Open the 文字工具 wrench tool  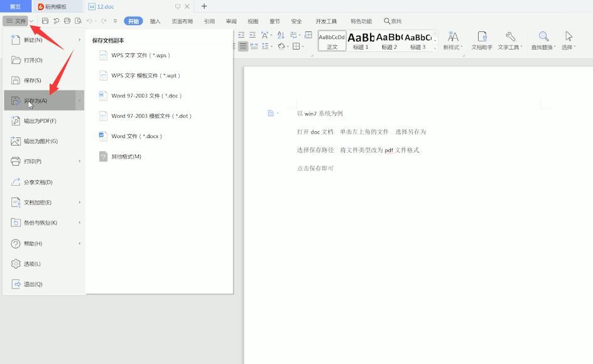(x=510, y=41)
